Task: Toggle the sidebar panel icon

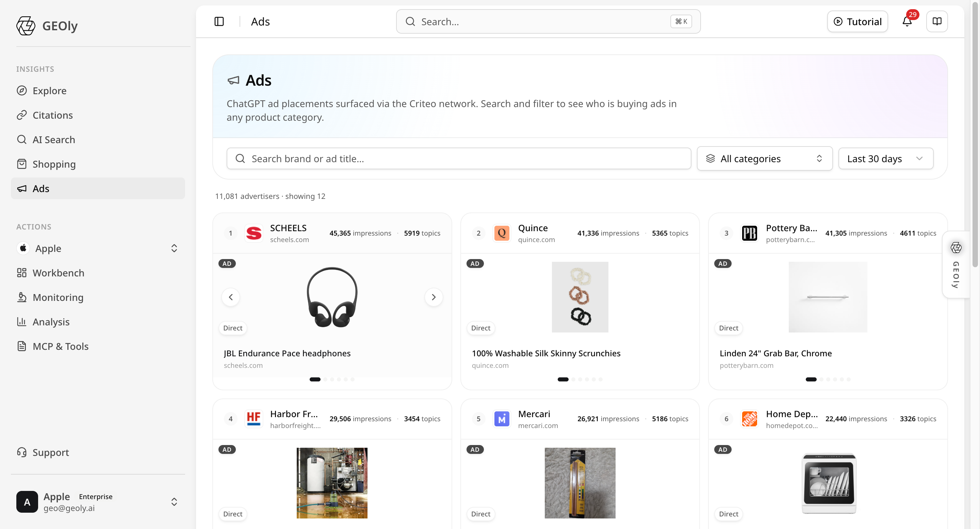Action: (x=219, y=22)
